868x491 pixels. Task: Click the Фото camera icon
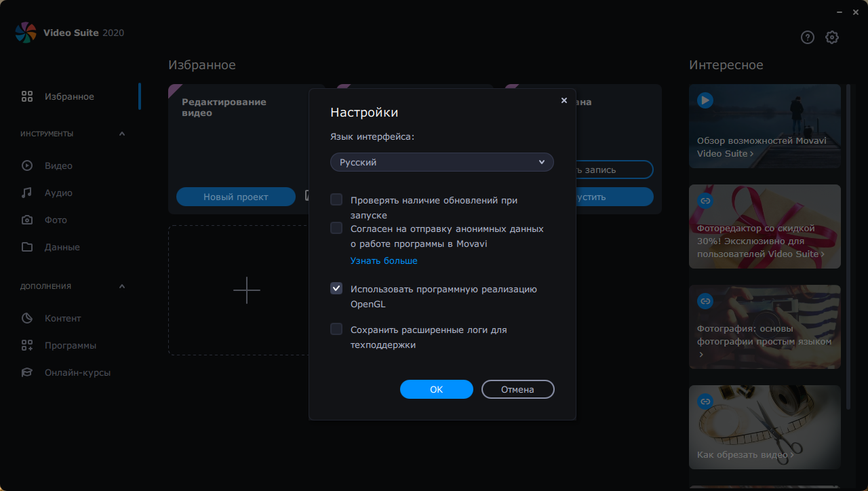[x=27, y=220]
